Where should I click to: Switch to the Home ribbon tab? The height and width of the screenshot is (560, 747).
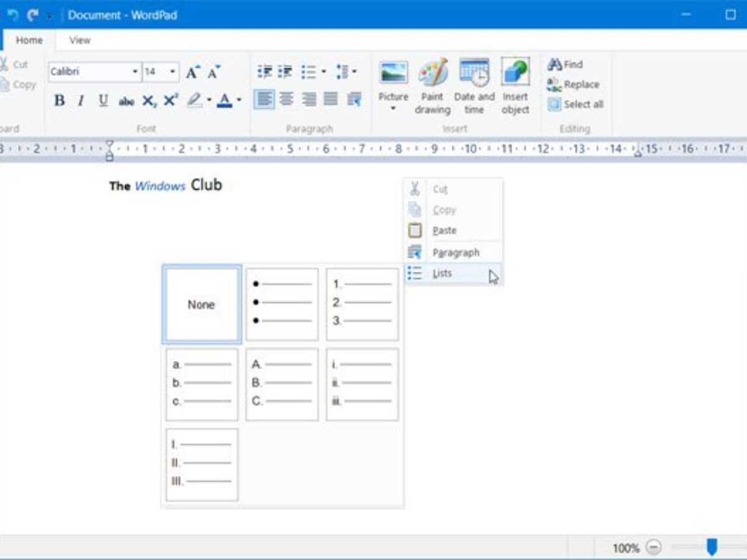(x=29, y=40)
